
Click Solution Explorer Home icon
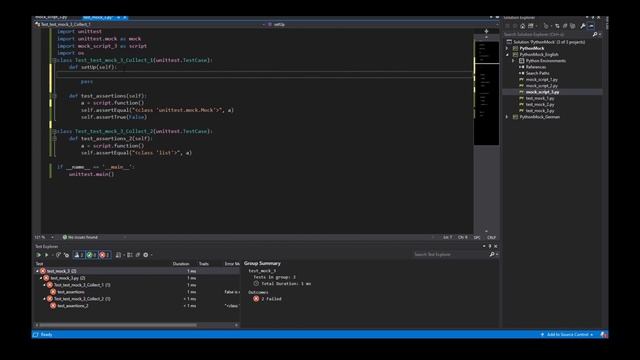522,26
